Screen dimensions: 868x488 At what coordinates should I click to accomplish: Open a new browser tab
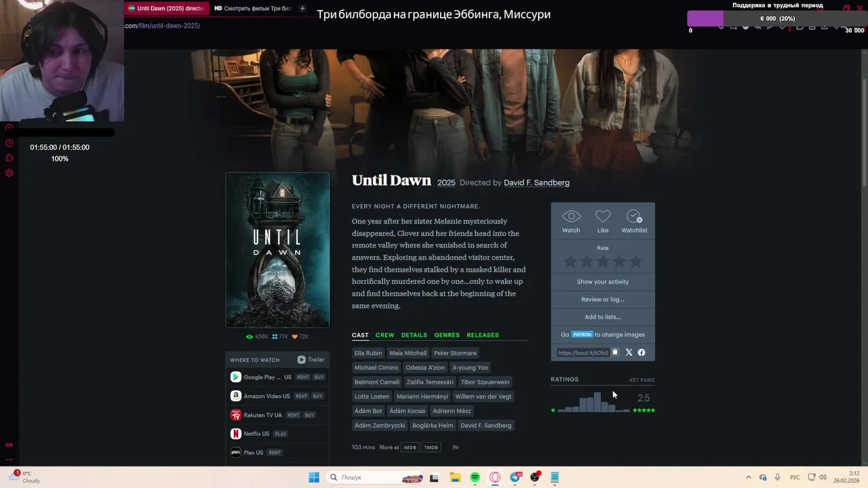302,8
